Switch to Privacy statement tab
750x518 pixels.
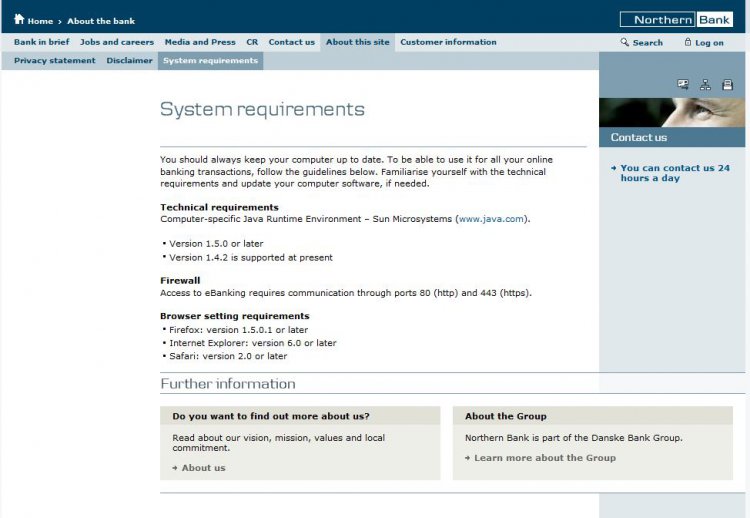click(55, 61)
